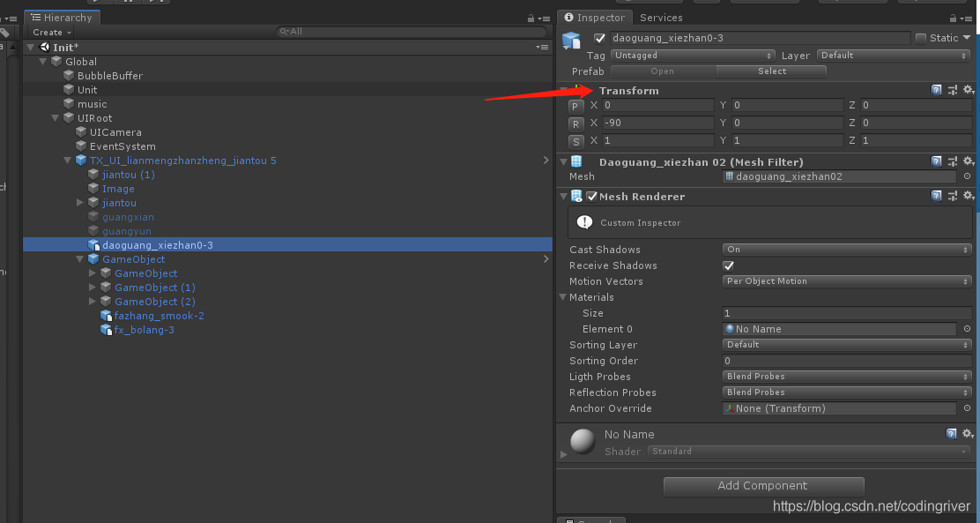Click the prefab Select button
Image resolution: width=980 pixels, height=523 pixels.
(x=772, y=71)
